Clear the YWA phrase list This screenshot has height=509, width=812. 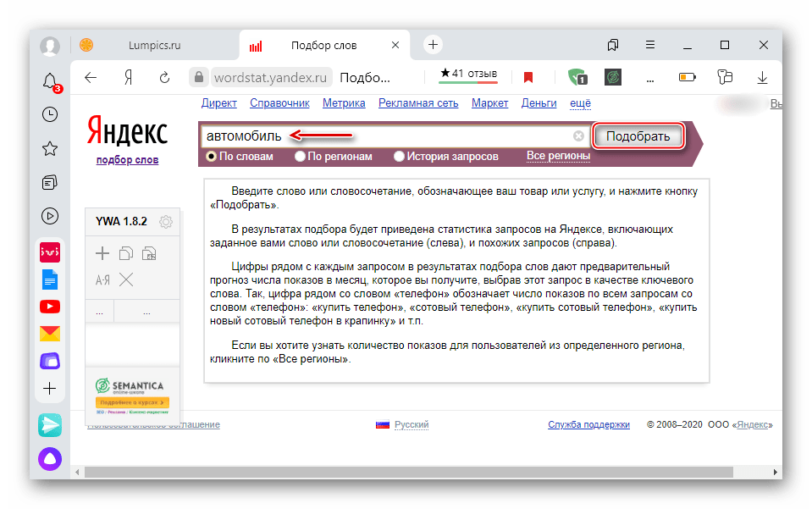(x=126, y=280)
